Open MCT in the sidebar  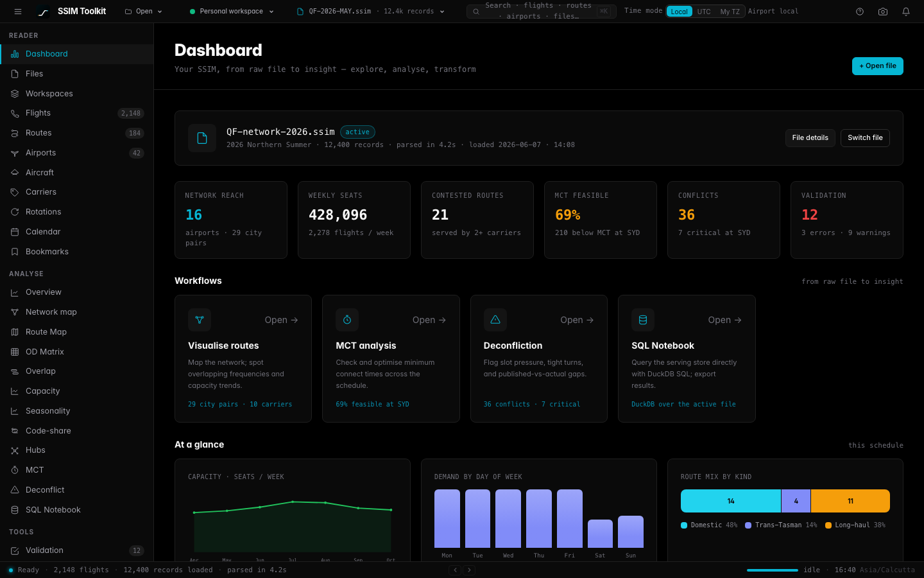tap(77, 470)
